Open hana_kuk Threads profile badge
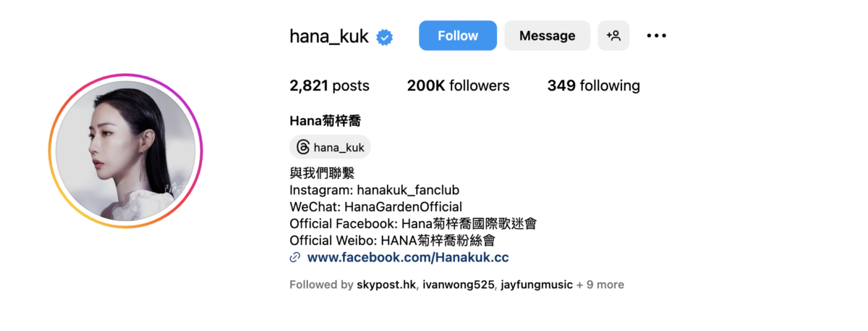This screenshot has height=331, width=868. [x=330, y=147]
